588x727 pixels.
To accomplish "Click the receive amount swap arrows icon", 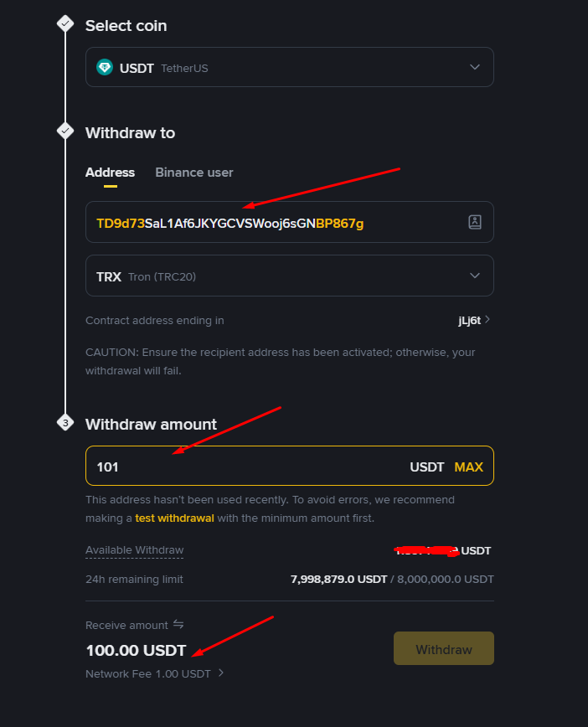I will 178,625.
